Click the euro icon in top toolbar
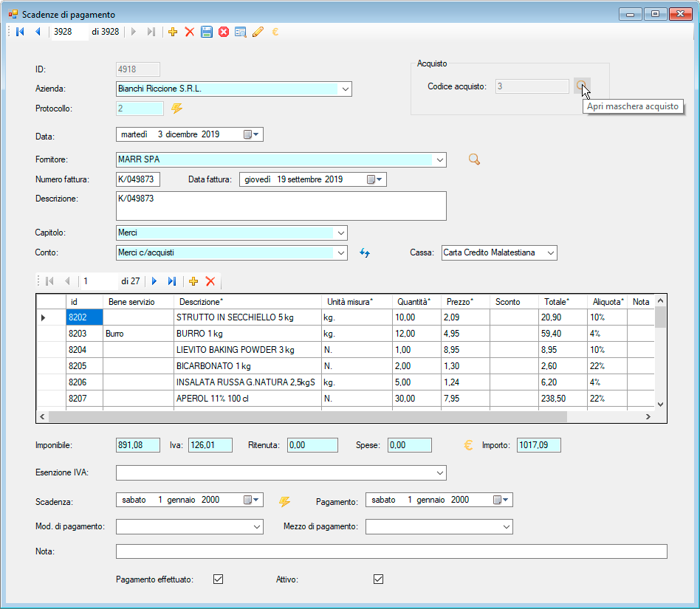The width and height of the screenshot is (700, 609). click(x=275, y=32)
